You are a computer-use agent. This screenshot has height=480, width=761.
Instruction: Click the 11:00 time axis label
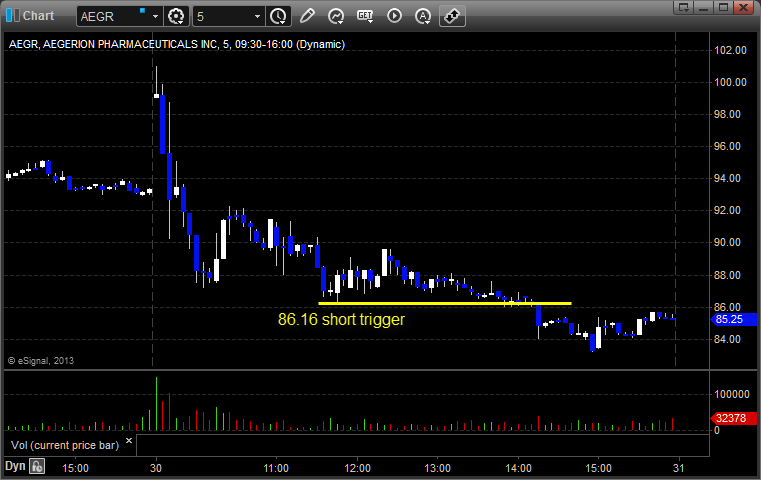click(276, 468)
